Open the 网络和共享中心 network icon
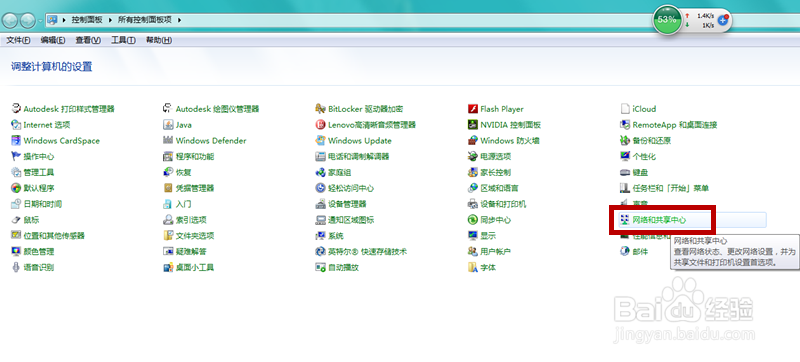Image resolution: width=800 pixels, height=362 pixels. point(625,220)
